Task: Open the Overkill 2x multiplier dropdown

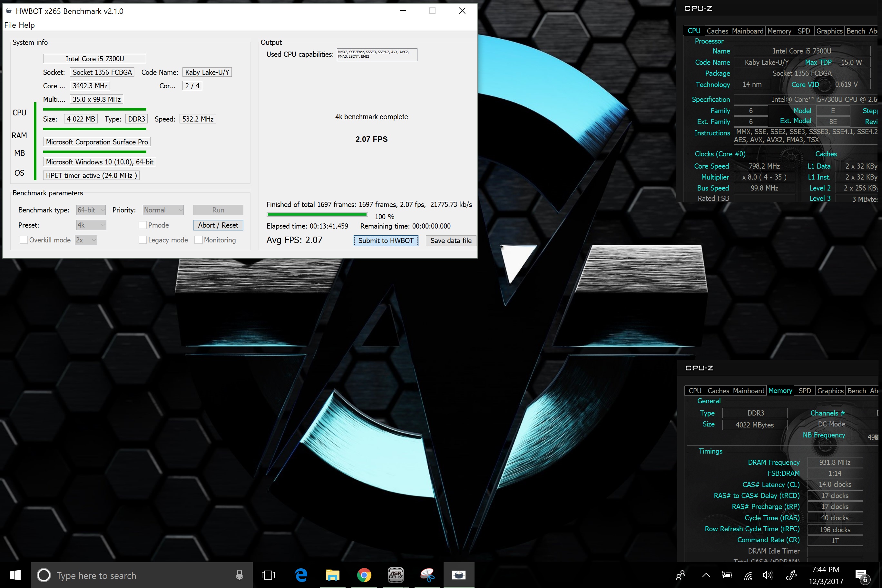Action: [86, 240]
